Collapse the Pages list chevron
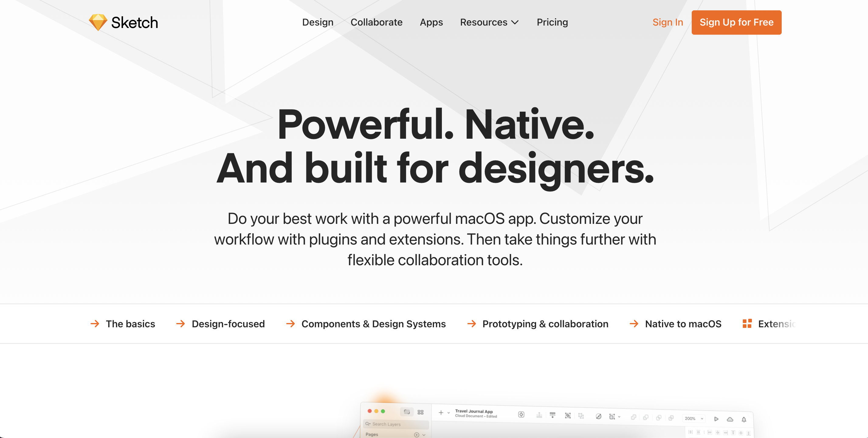 (424, 435)
